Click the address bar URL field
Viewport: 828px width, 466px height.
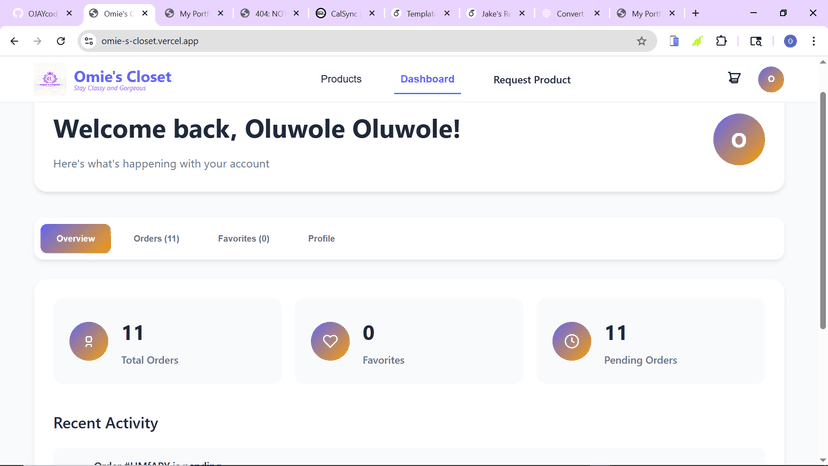(364, 41)
